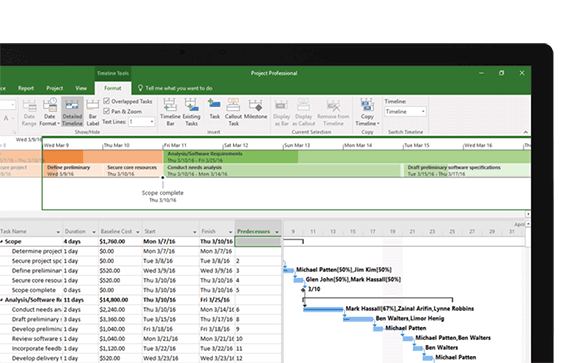
Task: Collapse the Scope summary task
Action: click(x=1, y=242)
